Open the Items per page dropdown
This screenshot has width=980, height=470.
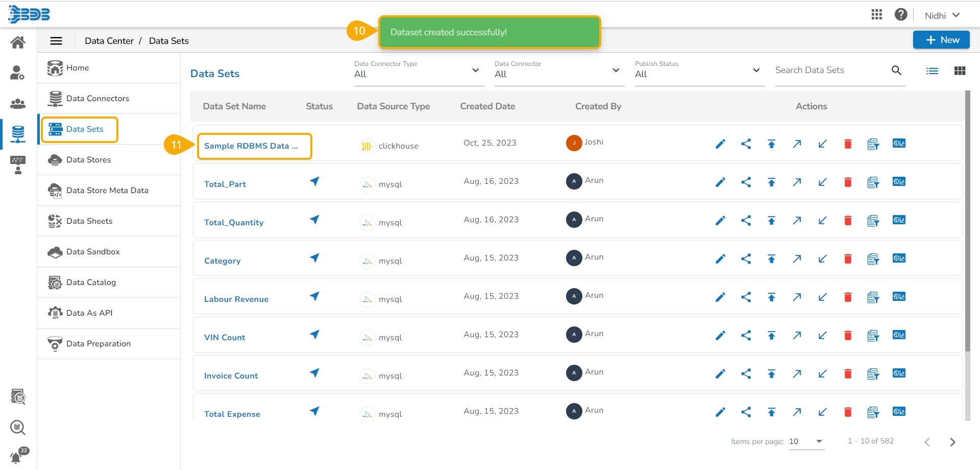click(806, 441)
